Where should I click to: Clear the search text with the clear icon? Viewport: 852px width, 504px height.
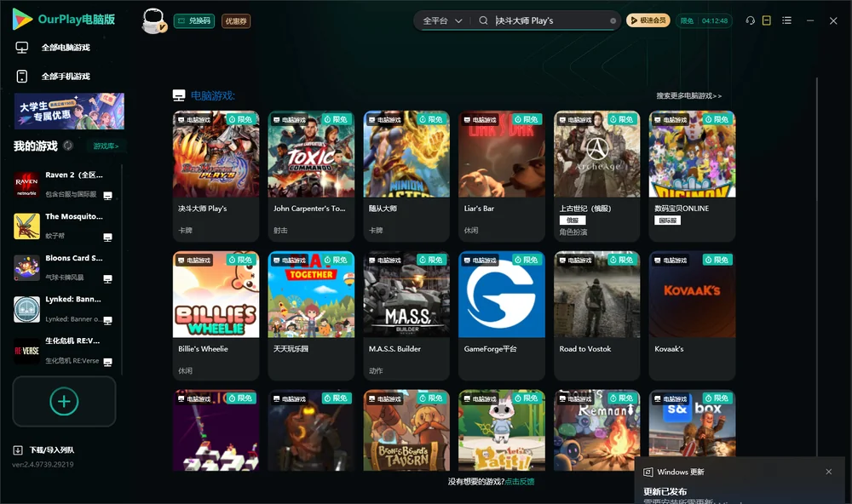613,20
